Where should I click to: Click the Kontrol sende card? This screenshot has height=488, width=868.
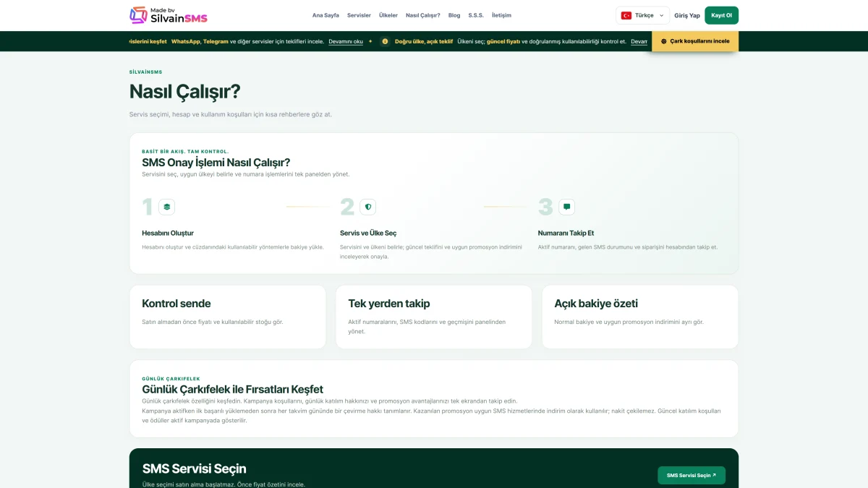click(227, 317)
